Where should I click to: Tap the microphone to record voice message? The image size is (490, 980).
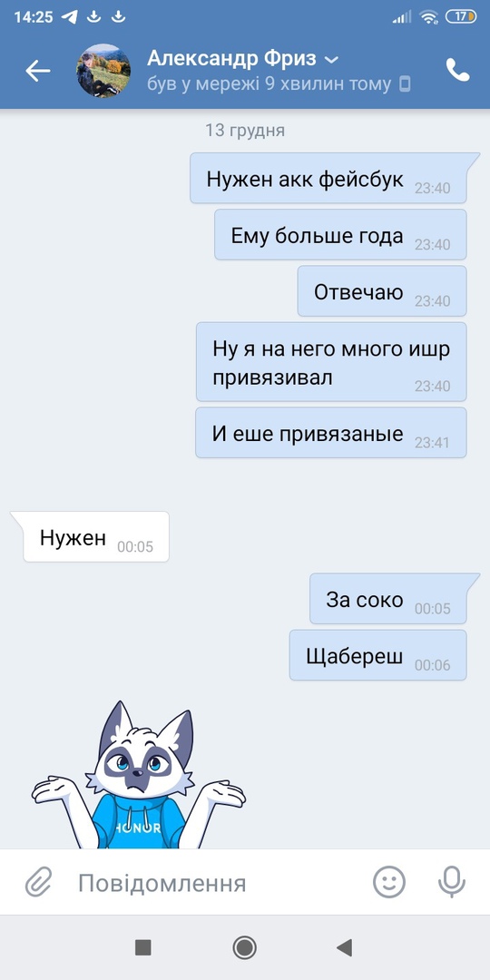(x=451, y=883)
